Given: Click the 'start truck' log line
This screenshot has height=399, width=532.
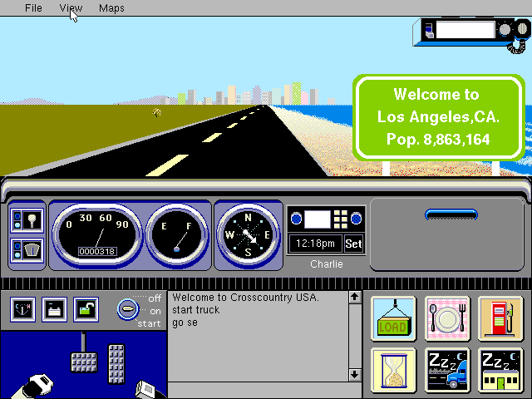Looking at the screenshot, I should 196,310.
